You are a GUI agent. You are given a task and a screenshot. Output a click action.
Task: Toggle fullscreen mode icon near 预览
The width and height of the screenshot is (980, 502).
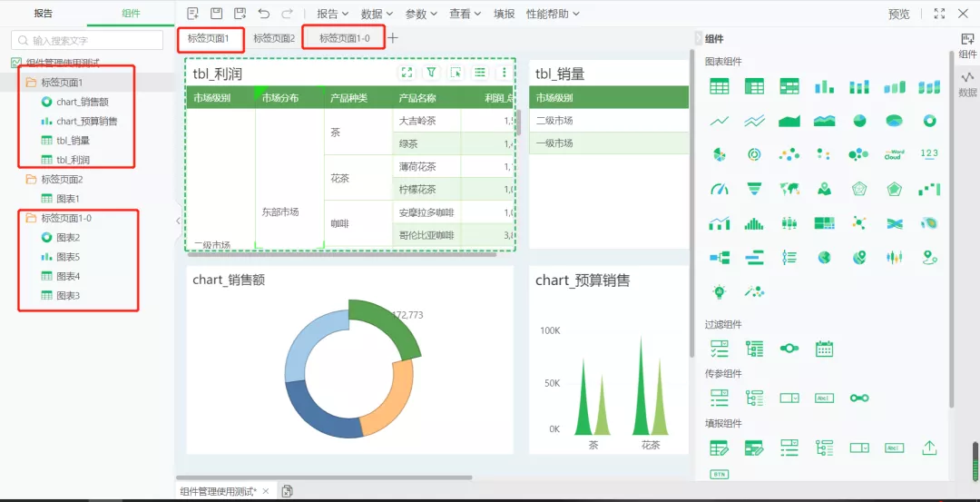[x=939, y=13]
